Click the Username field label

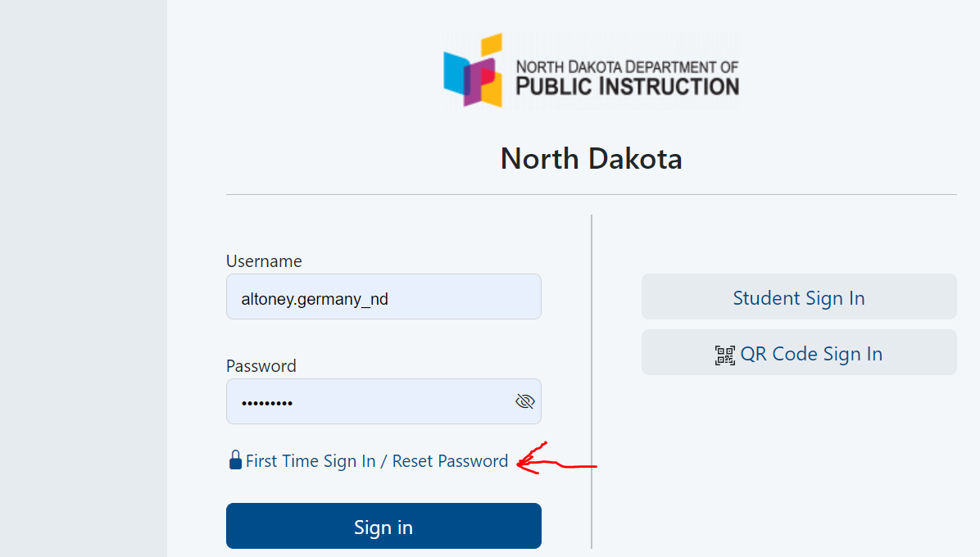[264, 261]
